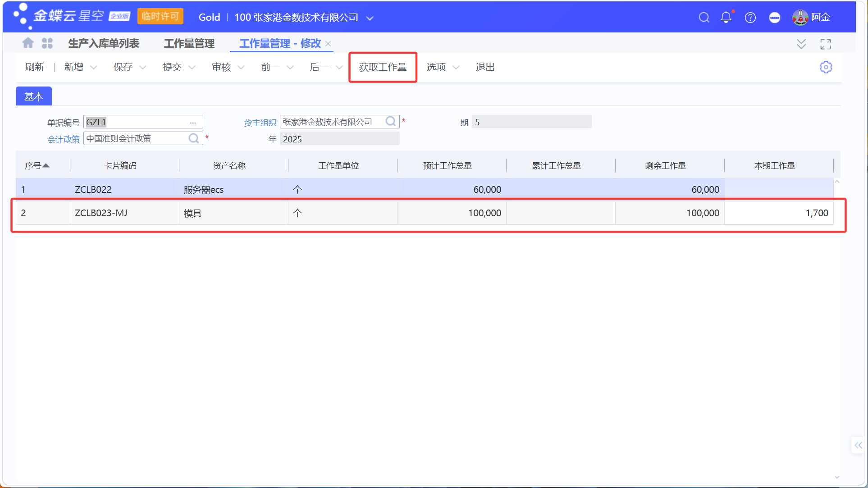Open the 选项 menu
868x488 pixels.
[436, 67]
